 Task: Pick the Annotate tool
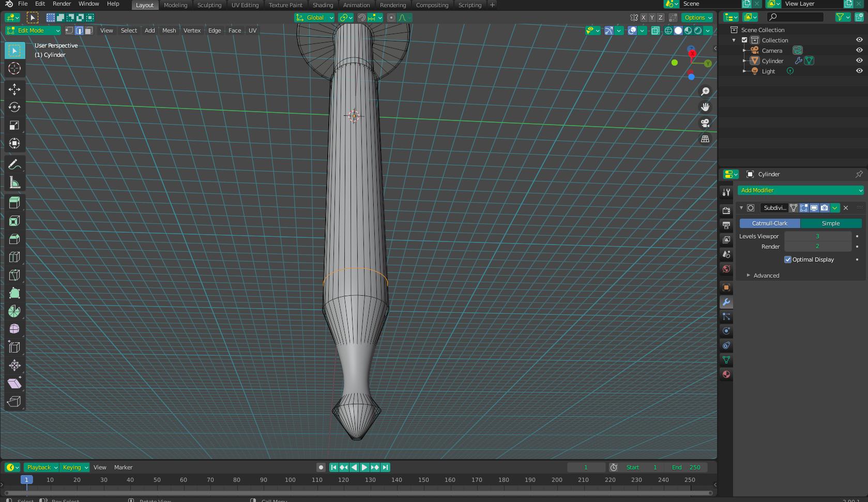(14, 164)
